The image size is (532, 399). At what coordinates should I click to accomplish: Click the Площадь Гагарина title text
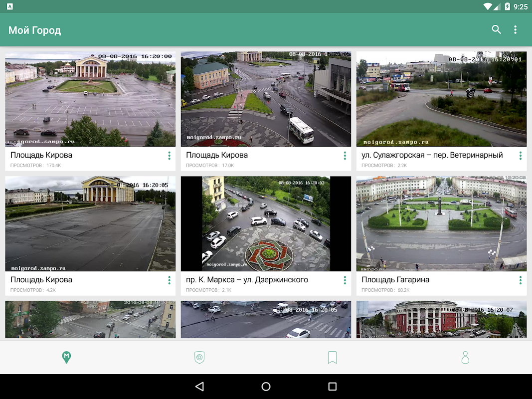395,280
